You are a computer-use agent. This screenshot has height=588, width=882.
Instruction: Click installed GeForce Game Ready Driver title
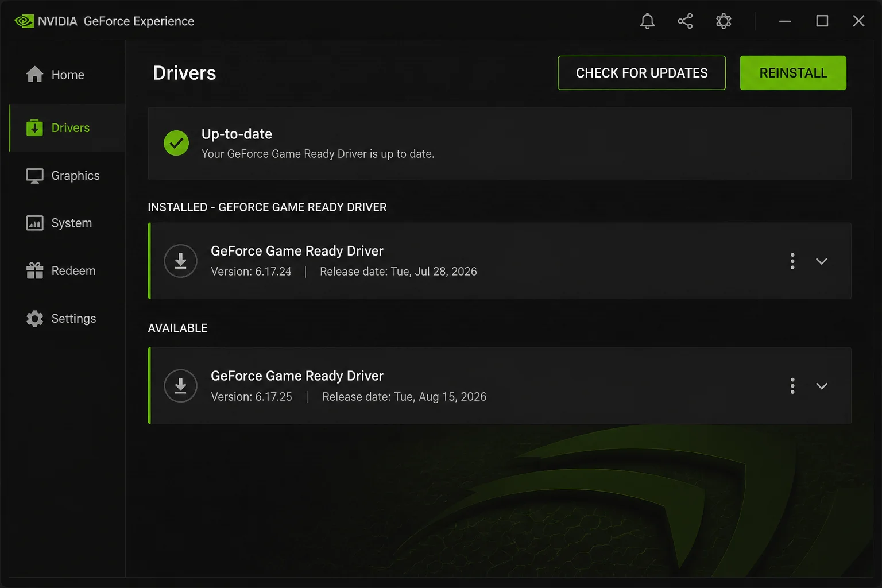tap(297, 251)
